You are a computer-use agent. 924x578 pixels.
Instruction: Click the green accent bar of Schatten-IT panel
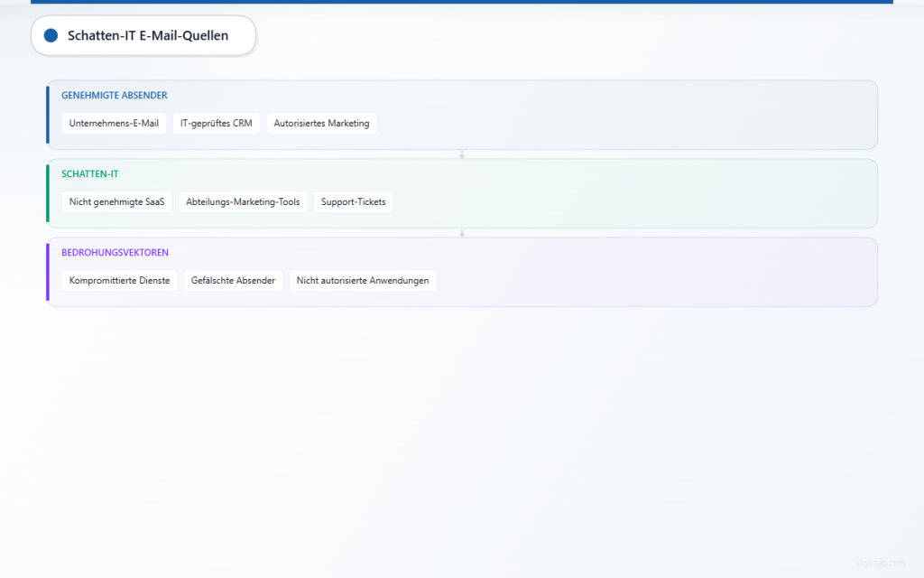pos(48,193)
